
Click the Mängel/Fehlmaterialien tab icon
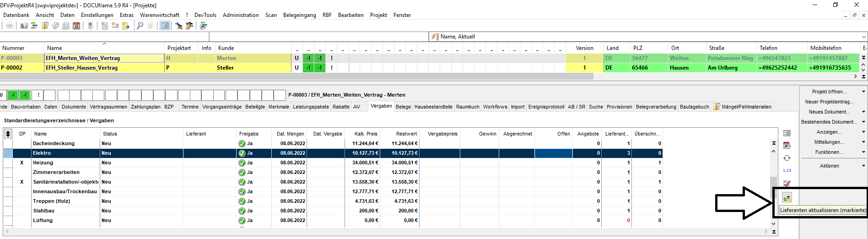pyautogui.click(x=717, y=107)
